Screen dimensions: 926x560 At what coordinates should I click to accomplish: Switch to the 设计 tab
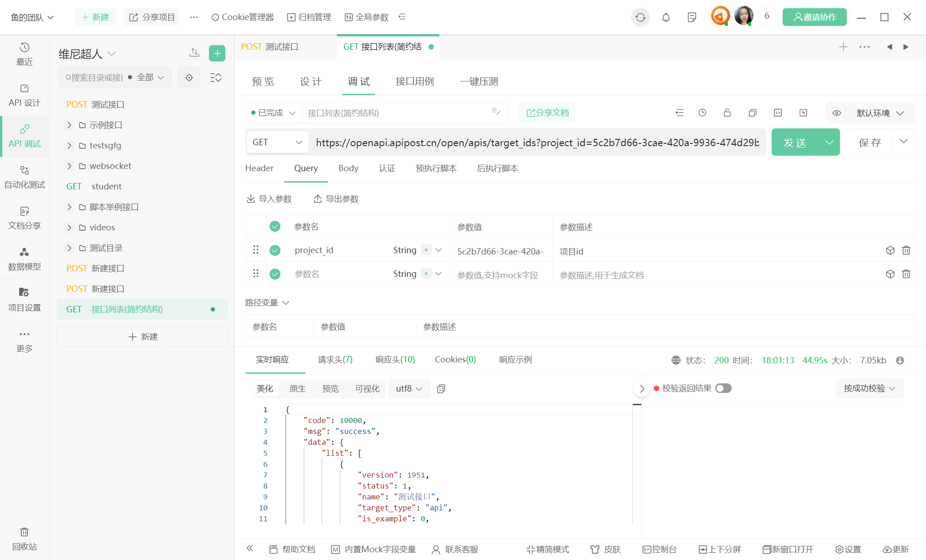pyautogui.click(x=310, y=81)
